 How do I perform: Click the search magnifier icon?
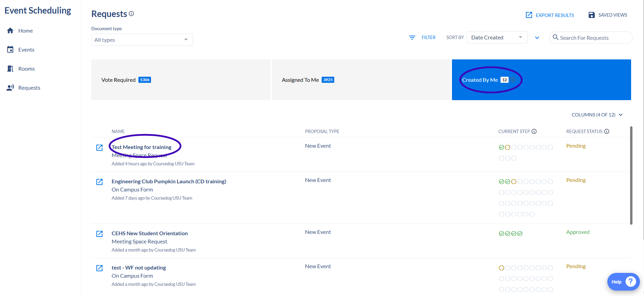click(x=555, y=37)
